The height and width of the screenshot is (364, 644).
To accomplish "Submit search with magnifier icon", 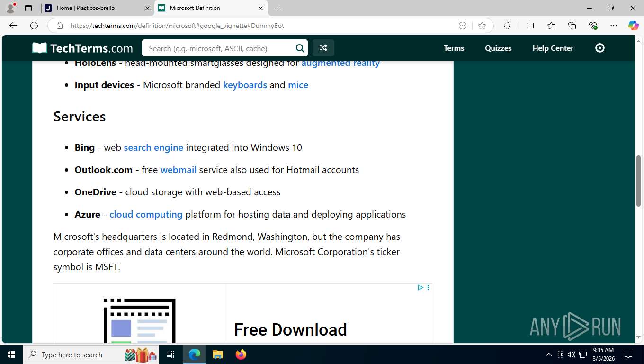I will [300, 48].
